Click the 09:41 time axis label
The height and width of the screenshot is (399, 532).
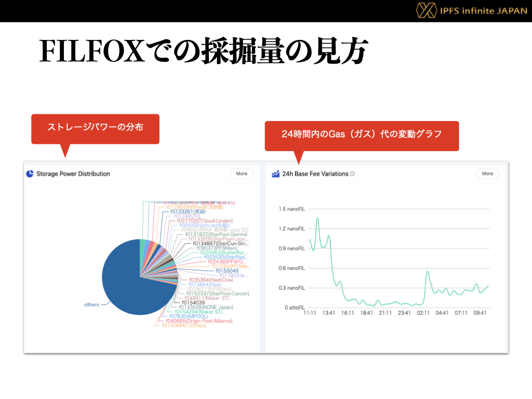point(480,313)
